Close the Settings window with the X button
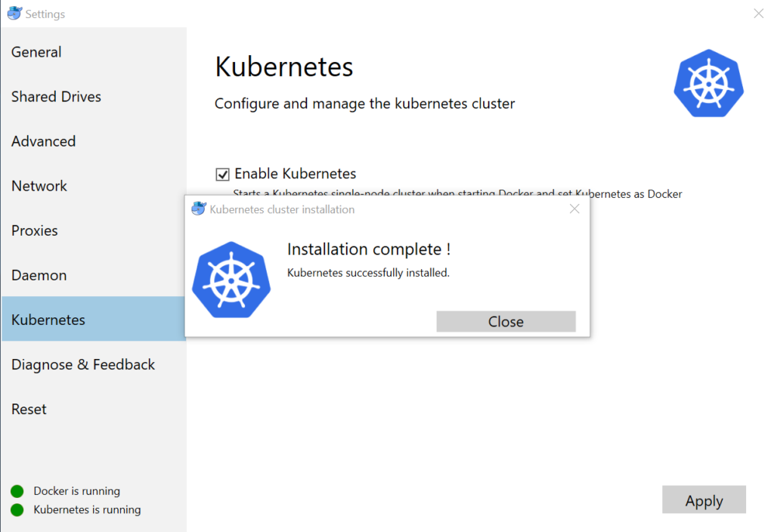 coord(758,14)
